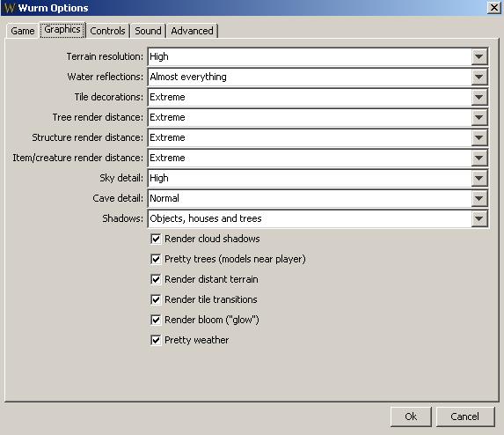Click the "Tree render distance:" label

(98, 117)
